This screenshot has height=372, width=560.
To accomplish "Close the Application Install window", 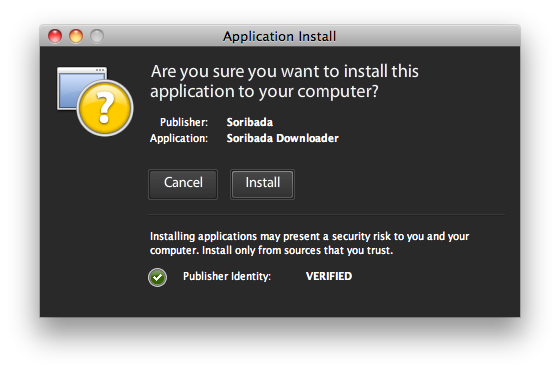I will pyautogui.click(x=55, y=36).
